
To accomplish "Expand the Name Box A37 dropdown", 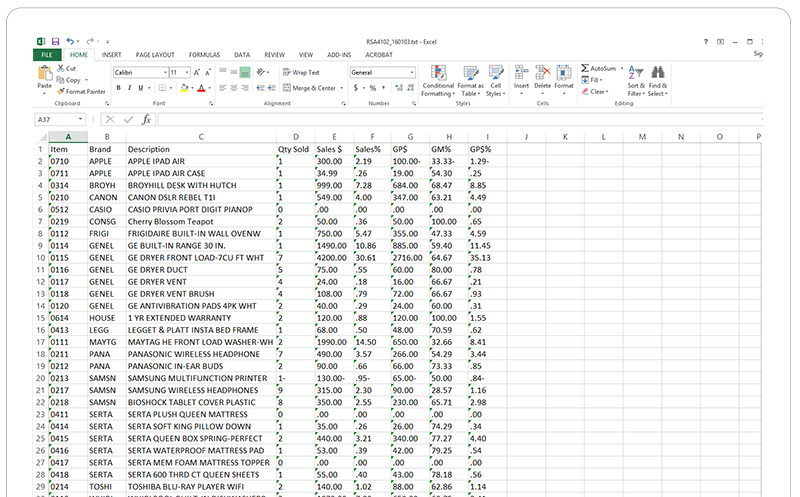I will click(80, 119).
